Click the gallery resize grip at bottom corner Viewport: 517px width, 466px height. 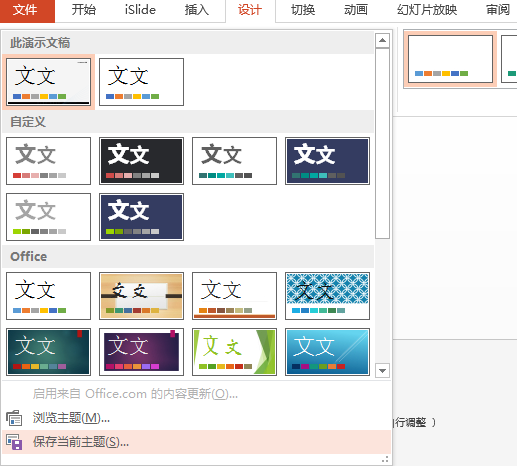coord(385,459)
